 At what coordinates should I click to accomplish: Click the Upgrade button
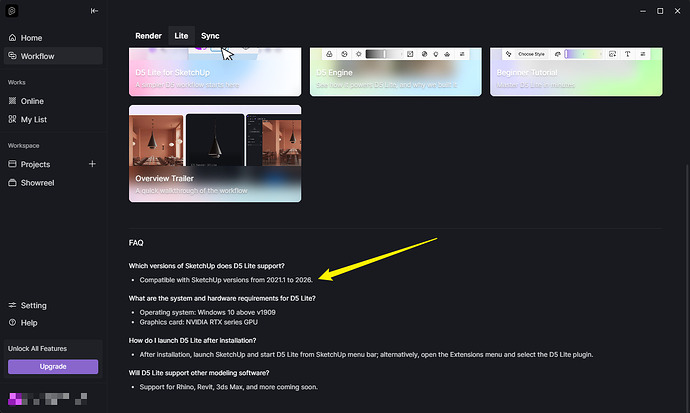53,366
